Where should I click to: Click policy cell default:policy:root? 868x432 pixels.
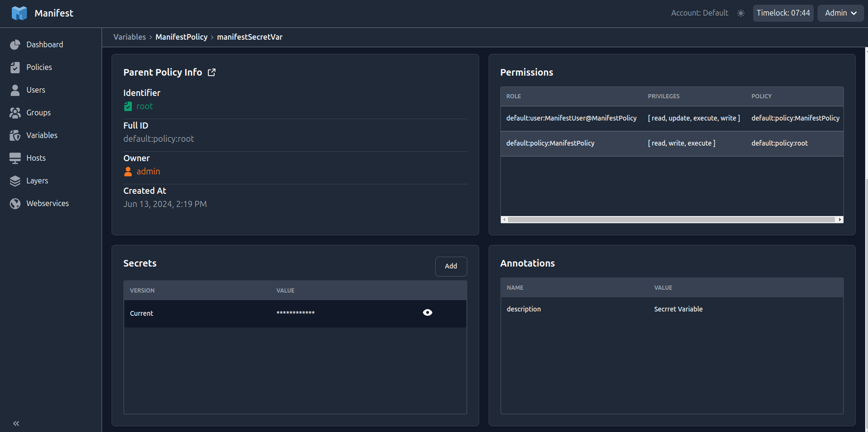coord(780,143)
